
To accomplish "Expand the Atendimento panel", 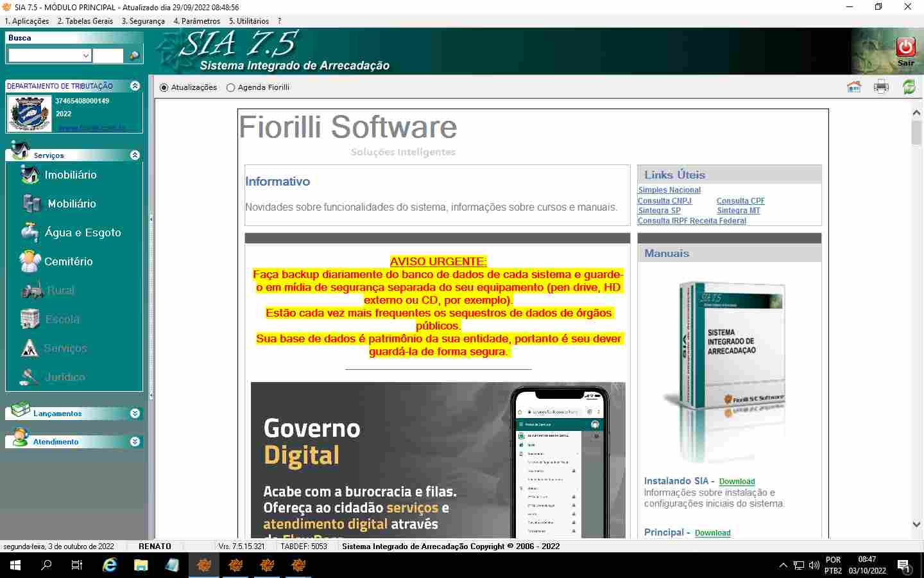I will click(135, 442).
